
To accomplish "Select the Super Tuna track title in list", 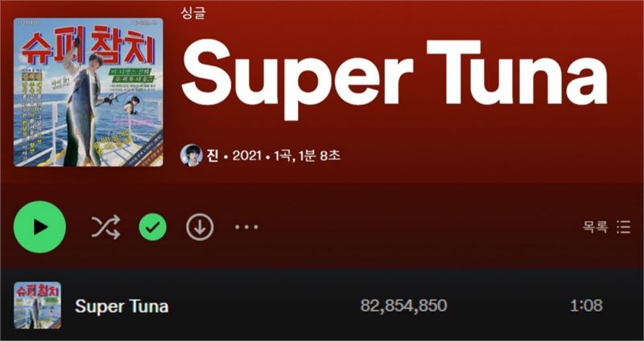I will (x=122, y=306).
